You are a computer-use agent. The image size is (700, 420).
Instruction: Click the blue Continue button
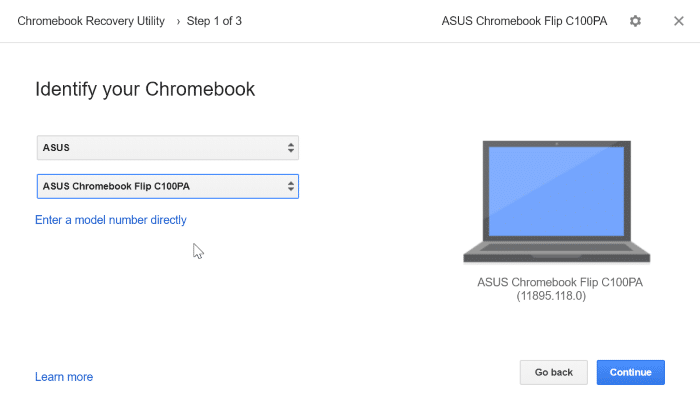pos(630,372)
